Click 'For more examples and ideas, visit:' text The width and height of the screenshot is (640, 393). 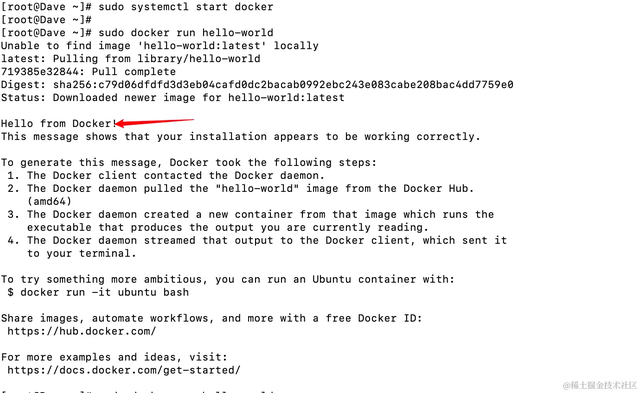coord(114,357)
